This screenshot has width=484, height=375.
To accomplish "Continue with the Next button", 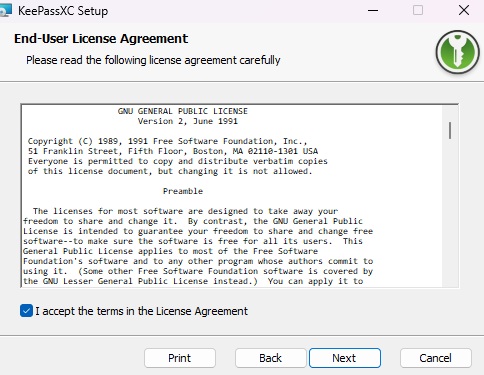I will [345, 358].
